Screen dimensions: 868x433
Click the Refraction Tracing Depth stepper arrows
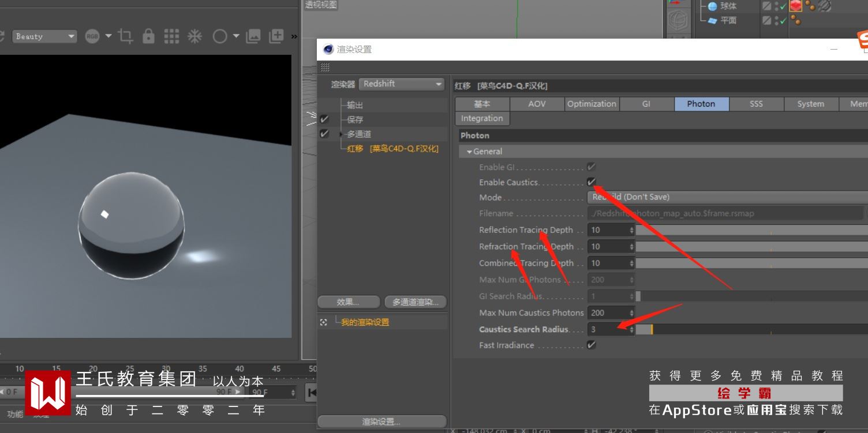[631, 247]
